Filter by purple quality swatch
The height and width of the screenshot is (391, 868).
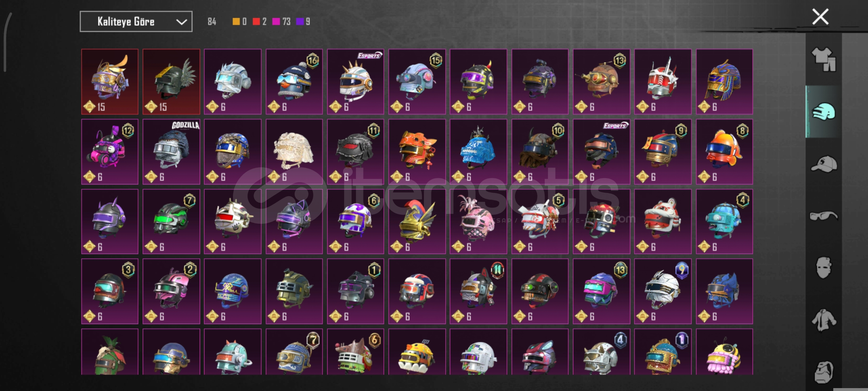299,22
